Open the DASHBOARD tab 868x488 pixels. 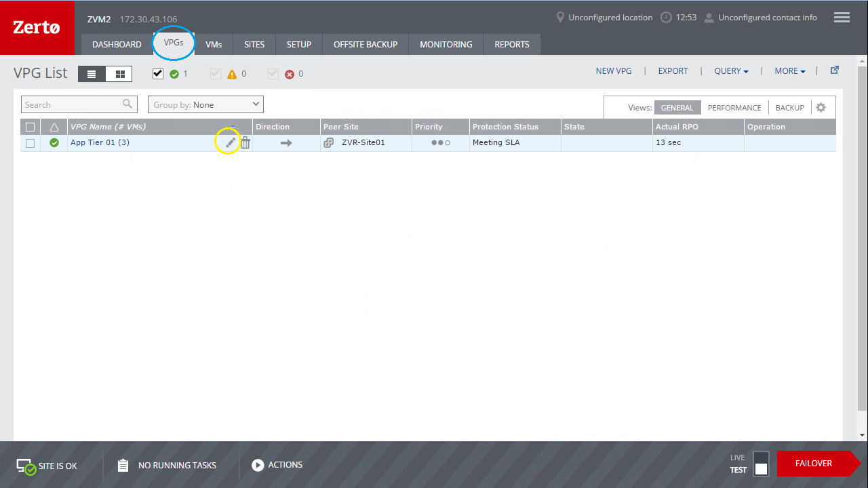(x=117, y=45)
